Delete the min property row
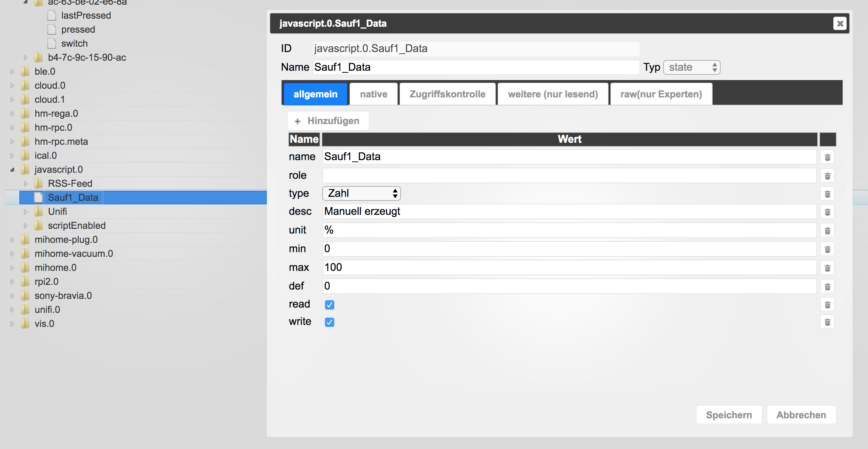Image resolution: width=868 pixels, height=449 pixels. tap(827, 249)
